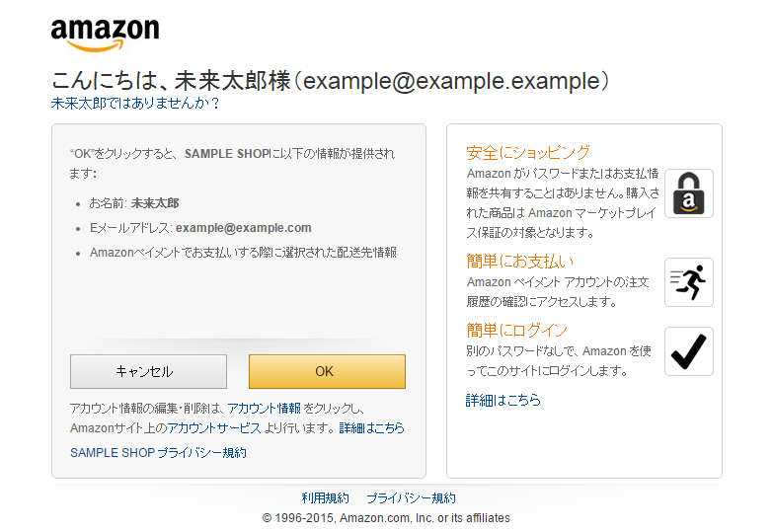Viewport: 773px width, 532px height.
Task: Click the 簡単にログイン heading
Action: tap(517, 331)
